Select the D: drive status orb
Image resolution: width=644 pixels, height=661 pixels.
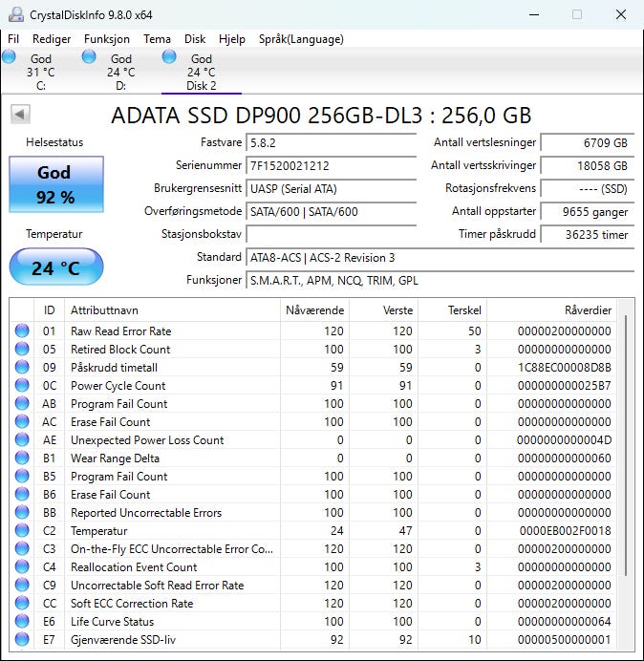[90, 58]
